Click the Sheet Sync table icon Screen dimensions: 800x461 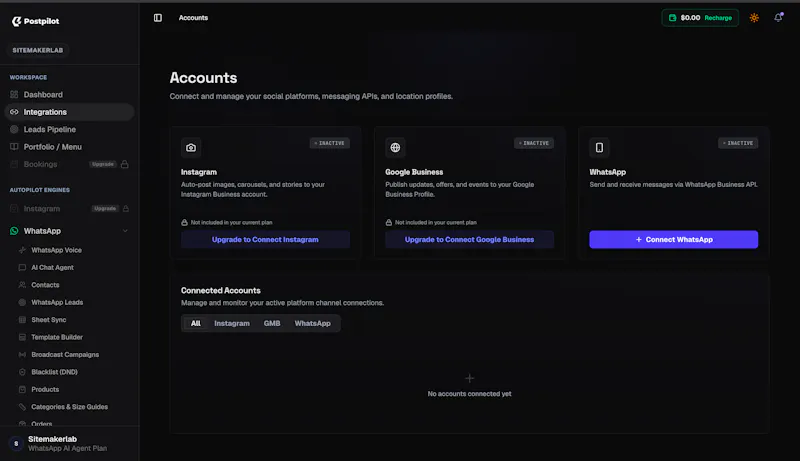tap(22, 320)
